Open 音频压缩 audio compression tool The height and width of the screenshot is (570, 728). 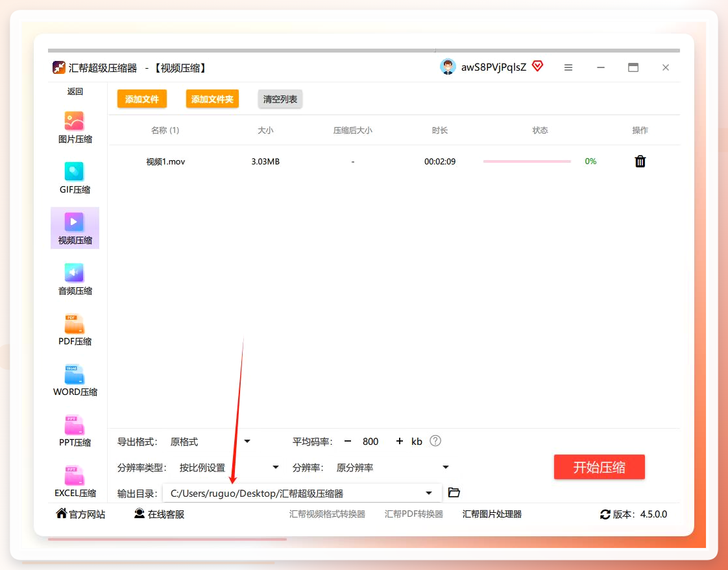(75, 278)
